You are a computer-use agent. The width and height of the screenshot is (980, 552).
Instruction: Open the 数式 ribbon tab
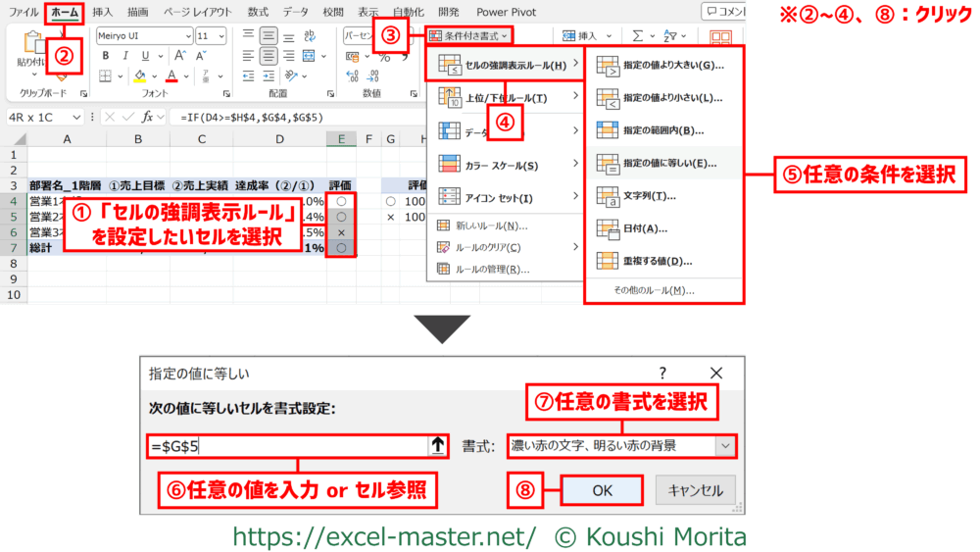[258, 12]
